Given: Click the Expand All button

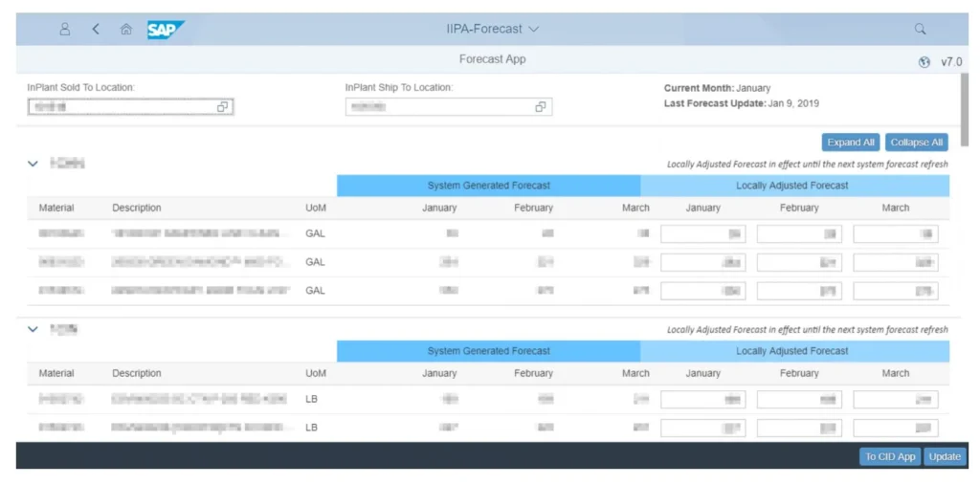Looking at the screenshot, I should tap(851, 143).
